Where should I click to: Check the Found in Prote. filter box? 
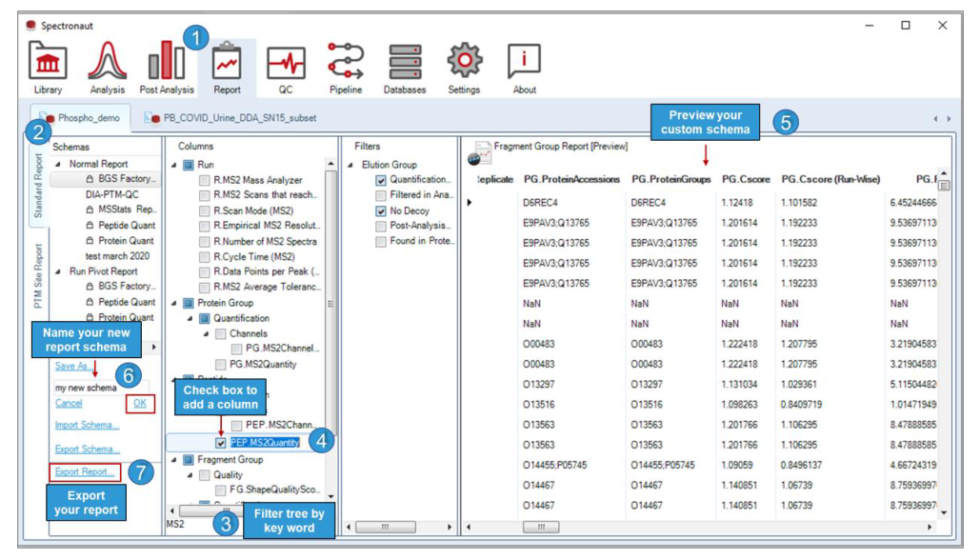381,242
